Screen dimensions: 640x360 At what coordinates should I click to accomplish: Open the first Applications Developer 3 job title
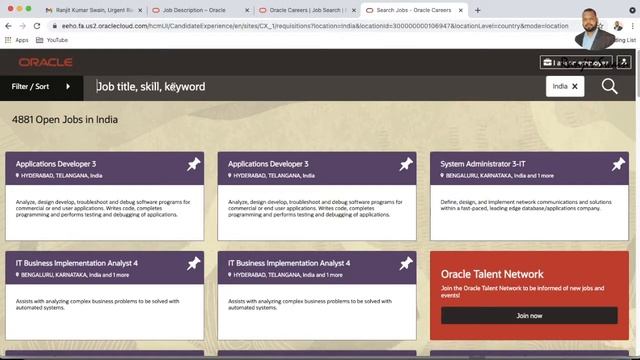pos(56,164)
